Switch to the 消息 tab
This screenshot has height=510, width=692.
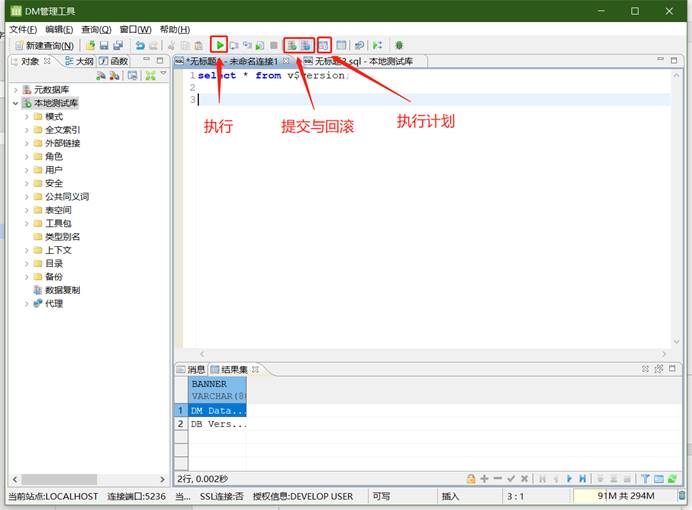(191, 369)
